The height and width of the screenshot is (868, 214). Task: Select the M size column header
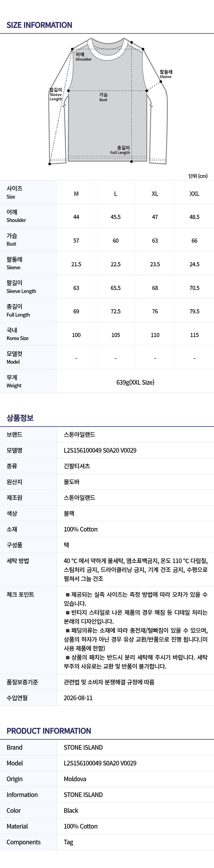point(76,194)
